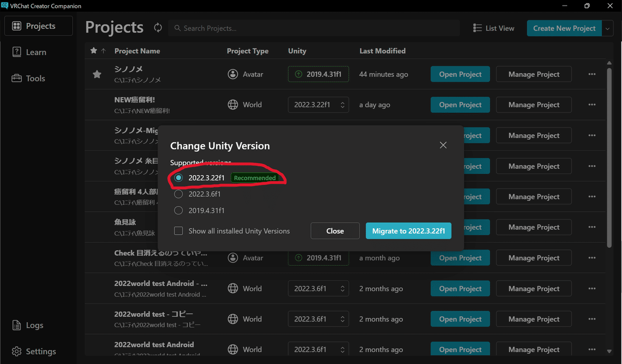Enable Show all installed Unity Versions checkbox
This screenshot has width=622, height=364.
178,231
